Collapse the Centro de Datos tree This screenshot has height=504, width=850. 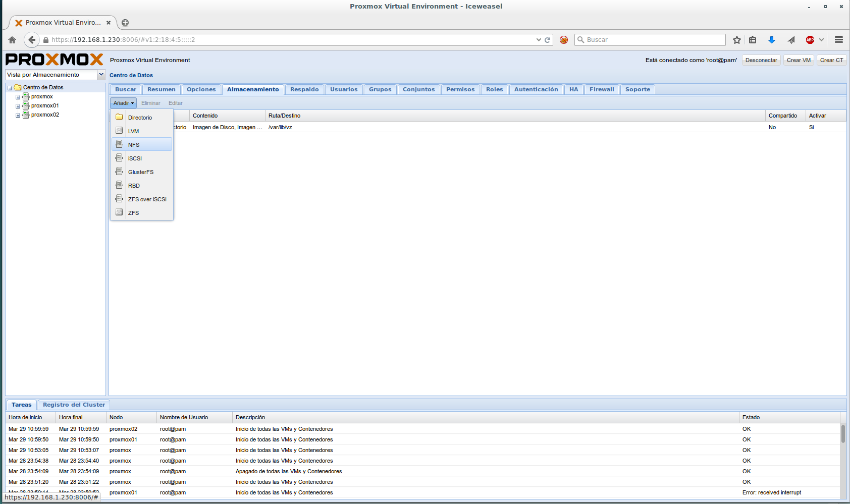10,88
